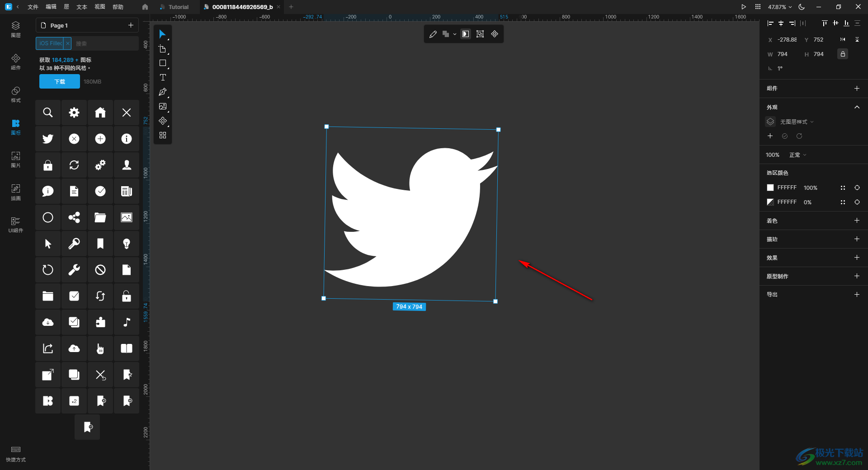Add a new page with plus
868x470 pixels.
[131, 25]
